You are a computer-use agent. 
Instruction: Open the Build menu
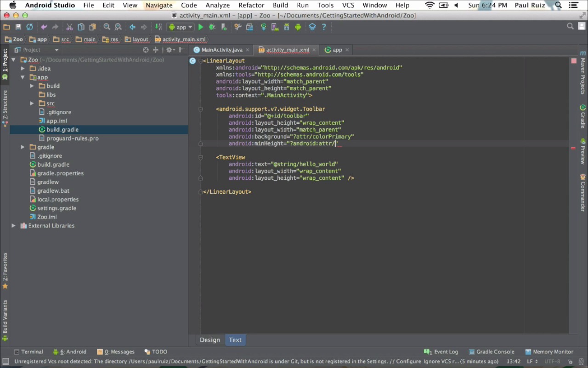[x=281, y=5]
